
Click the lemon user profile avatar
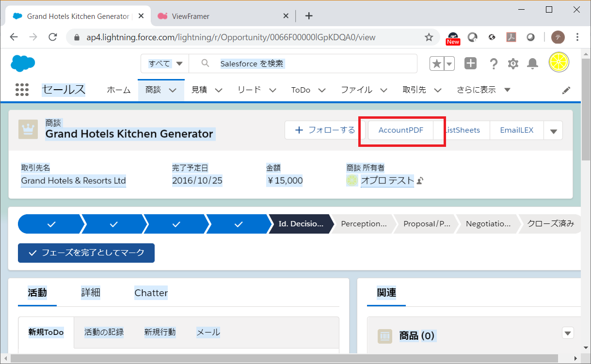tap(559, 63)
